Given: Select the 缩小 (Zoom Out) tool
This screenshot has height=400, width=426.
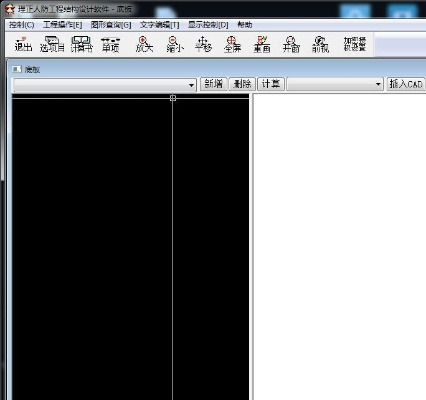Looking at the screenshot, I should tap(175, 44).
